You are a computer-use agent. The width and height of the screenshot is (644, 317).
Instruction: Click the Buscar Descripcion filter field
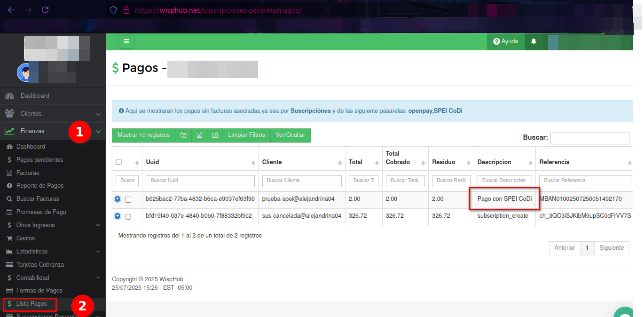click(504, 181)
